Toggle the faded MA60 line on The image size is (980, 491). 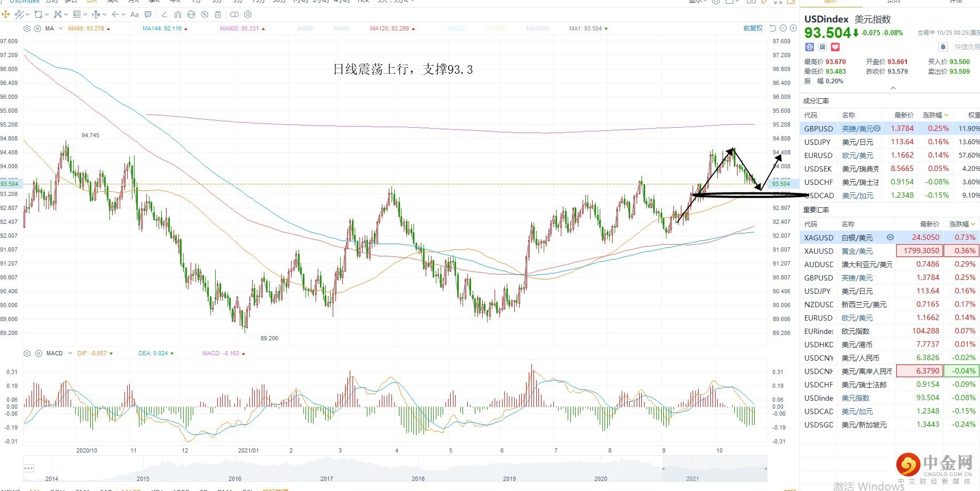pyautogui.click(x=341, y=28)
